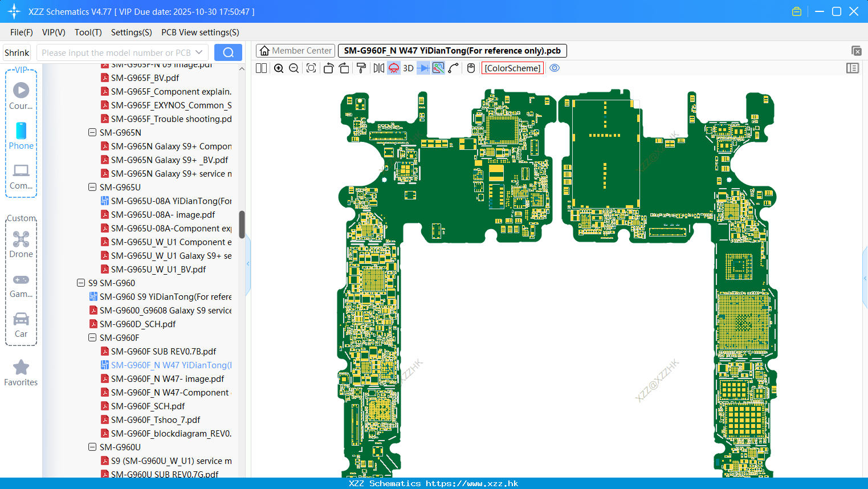Open SM-G965F_Trouble shooting pdf
Image resolution: width=868 pixels, height=489 pixels.
pyautogui.click(x=171, y=119)
